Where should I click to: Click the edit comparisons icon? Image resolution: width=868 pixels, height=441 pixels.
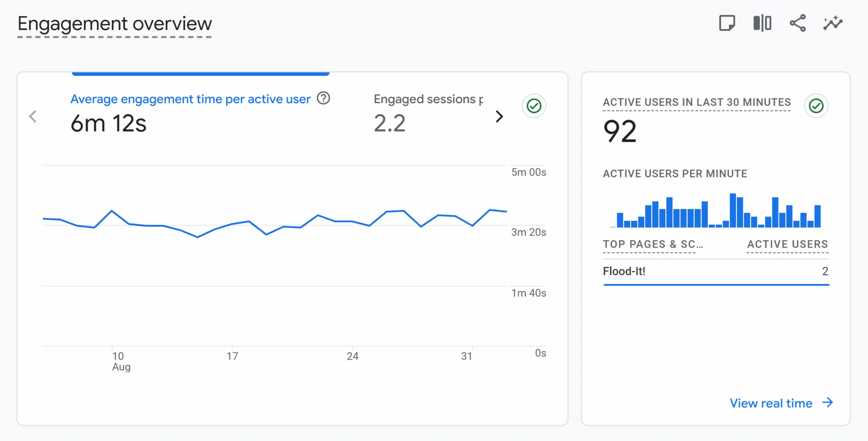click(x=762, y=23)
